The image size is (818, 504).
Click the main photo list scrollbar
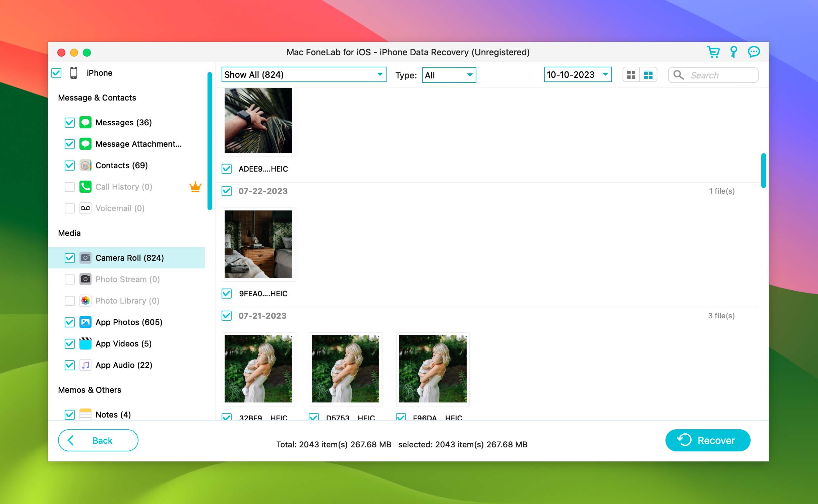pyautogui.click(x=763, y=171)
